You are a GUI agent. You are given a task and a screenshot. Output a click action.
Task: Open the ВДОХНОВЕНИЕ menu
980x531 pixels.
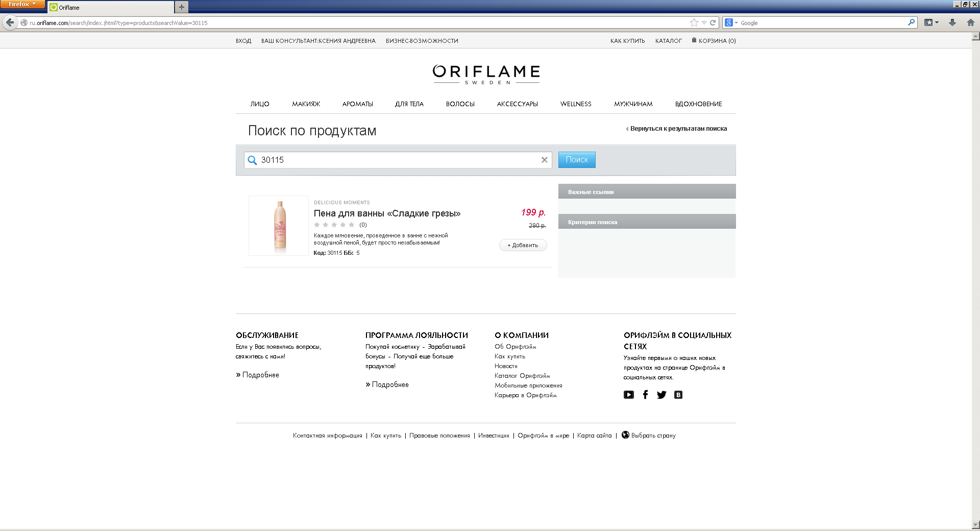(x=699, y=104)
